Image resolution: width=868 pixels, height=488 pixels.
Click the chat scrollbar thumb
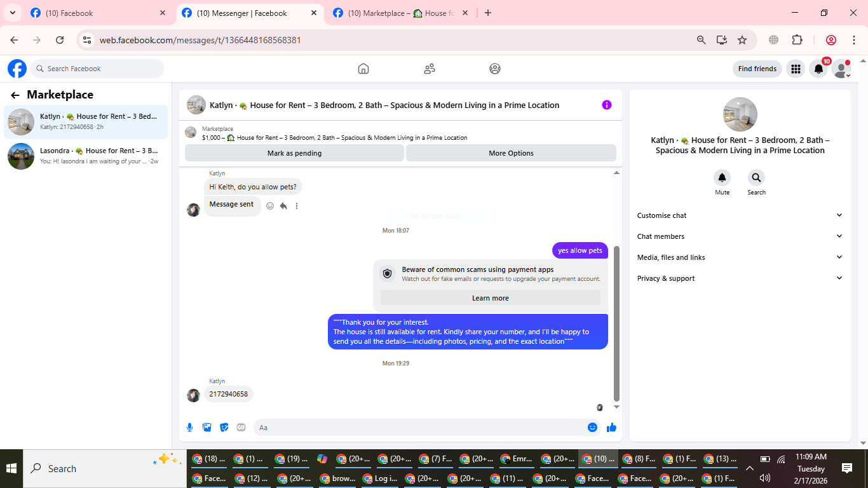616,323
